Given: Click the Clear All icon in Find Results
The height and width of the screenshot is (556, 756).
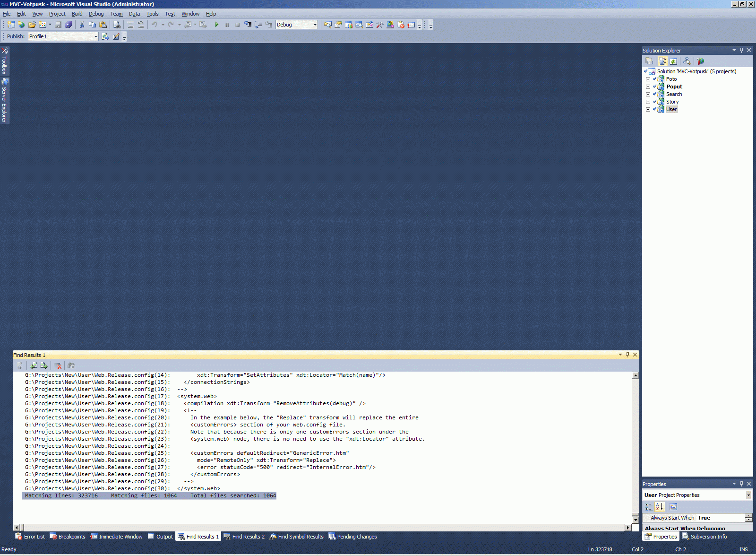Looking at the screenshot, I should point(58,365).
